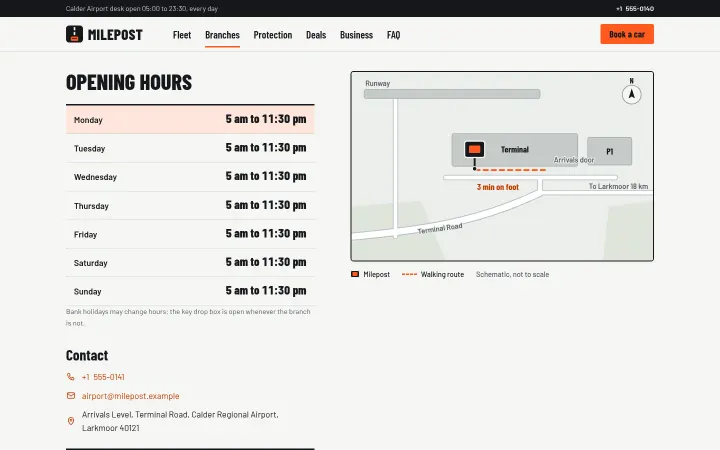Open the Fleet menu item
The height and width of the screenshot is (450, 720).
(182, 35)
